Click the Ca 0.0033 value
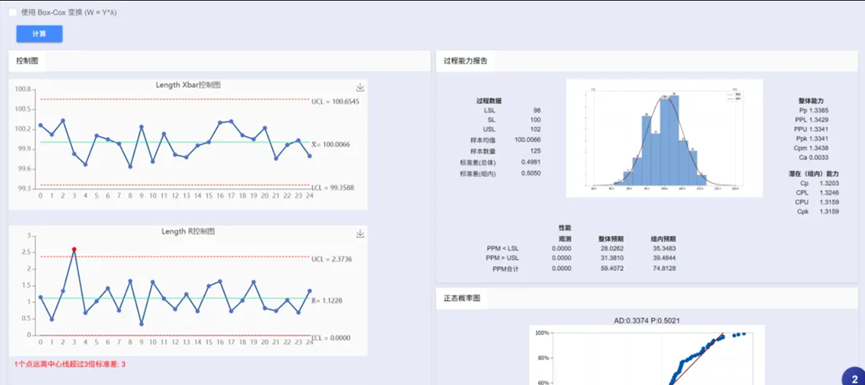The height and width of the screenshot is (385, 865). pyautogui.click(x=813, y=157)
